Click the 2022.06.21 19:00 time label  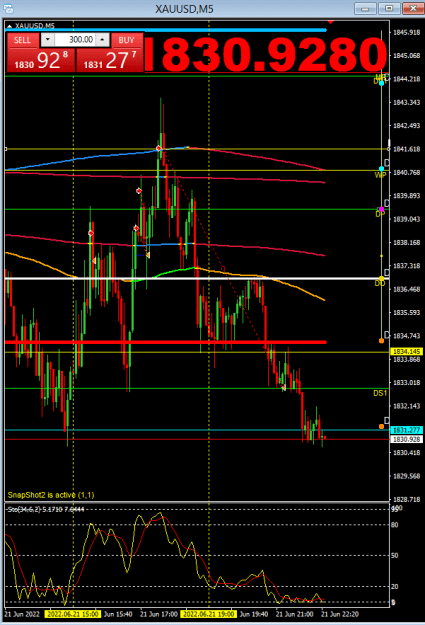(209, 614)
